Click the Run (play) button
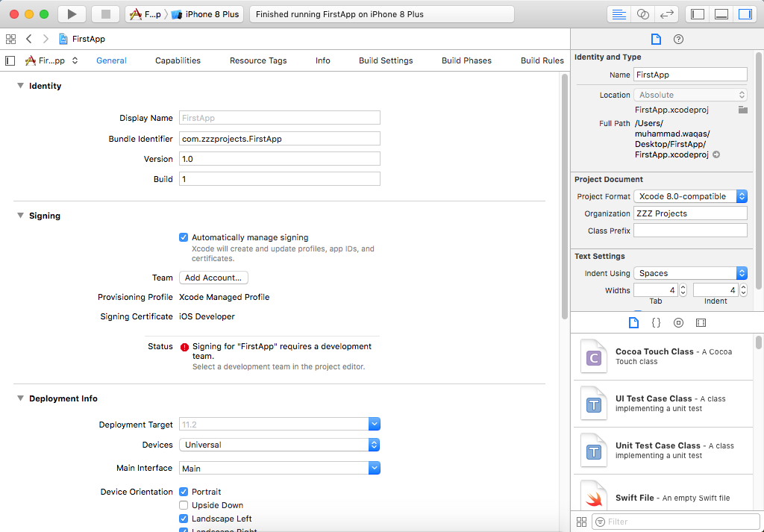Viewport: 764px width, 532px height. click(x=72, y=14)
